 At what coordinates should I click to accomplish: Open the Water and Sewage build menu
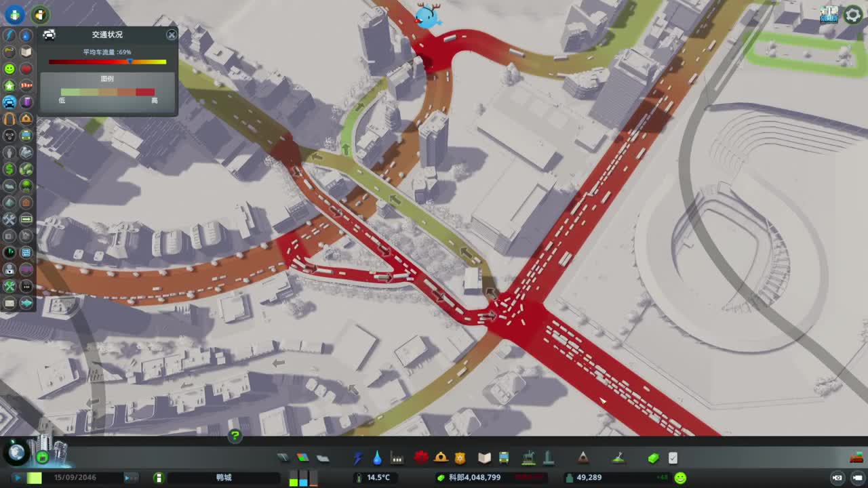pyautogui.click(x=377, y=458)
